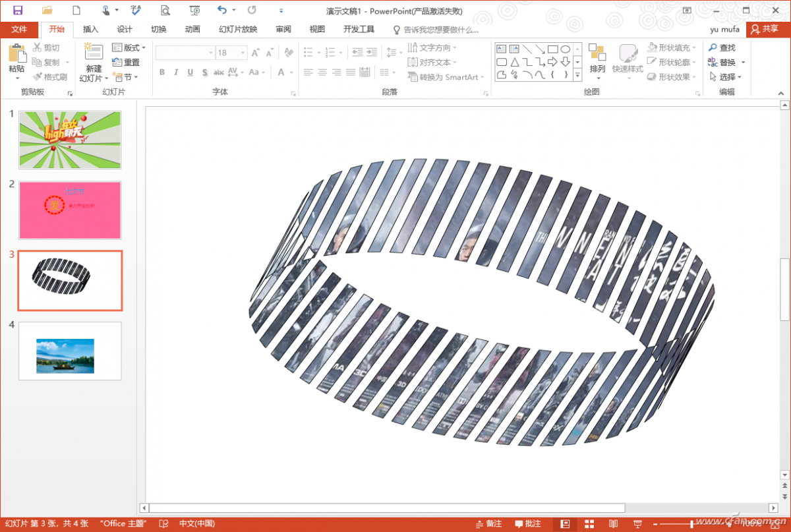Click the Paste (粘贴) clipboard icon

click(16, 55)
